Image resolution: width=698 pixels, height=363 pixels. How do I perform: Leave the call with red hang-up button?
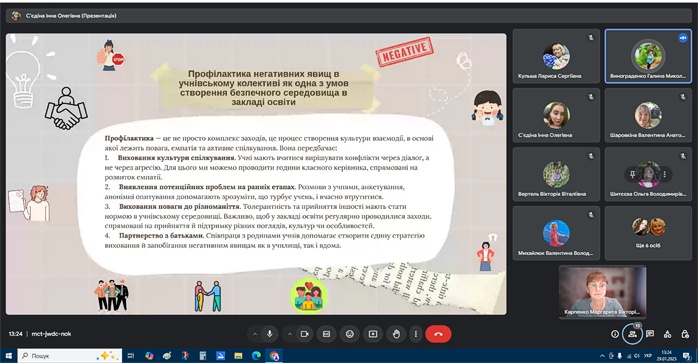(438, 334)
